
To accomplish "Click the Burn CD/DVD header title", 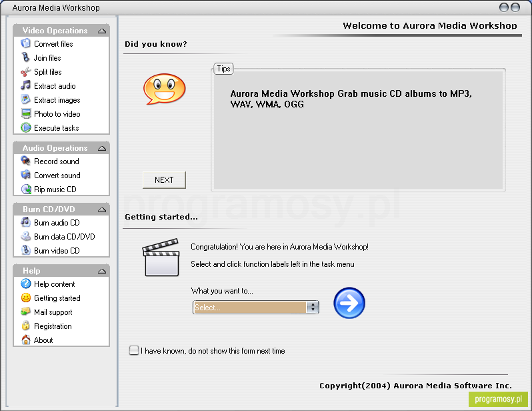I will (x=49, y=210).
